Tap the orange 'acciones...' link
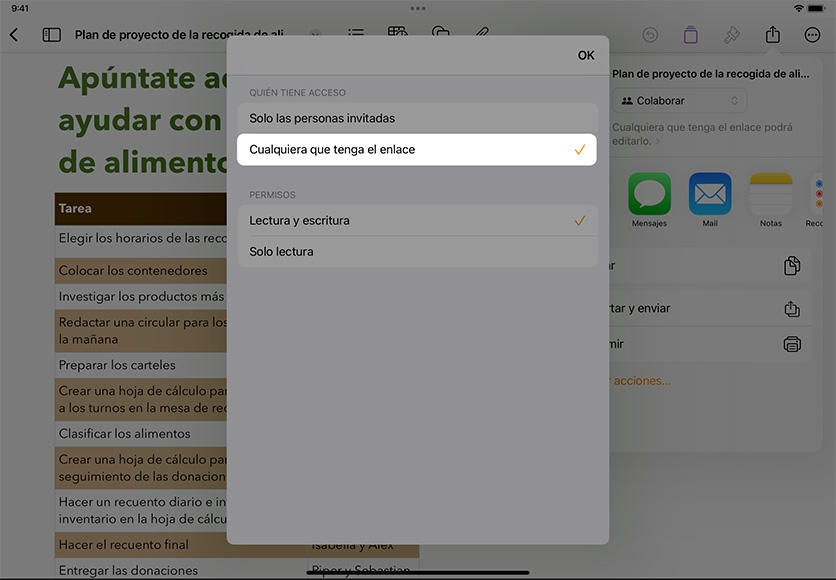 (641, 381)
